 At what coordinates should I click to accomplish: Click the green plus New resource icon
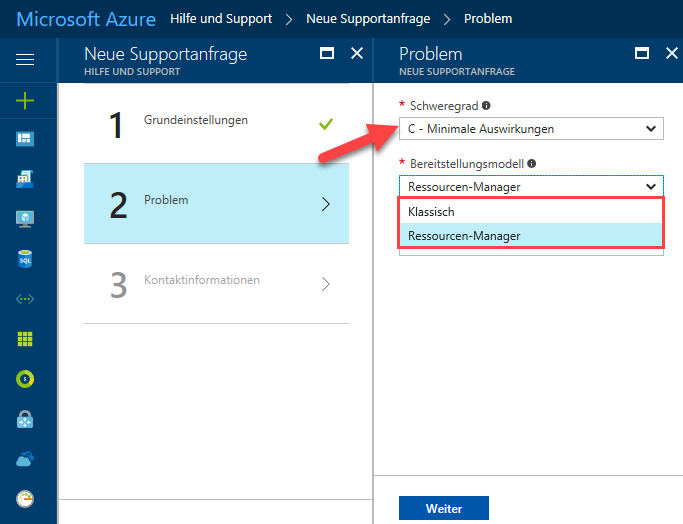click(x=25, y=101)
